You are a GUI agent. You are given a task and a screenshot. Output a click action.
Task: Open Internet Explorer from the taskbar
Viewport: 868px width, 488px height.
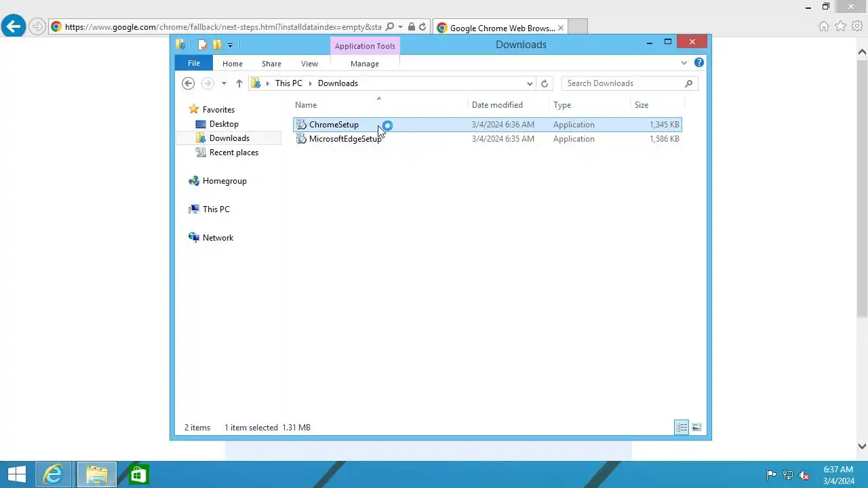54,474
